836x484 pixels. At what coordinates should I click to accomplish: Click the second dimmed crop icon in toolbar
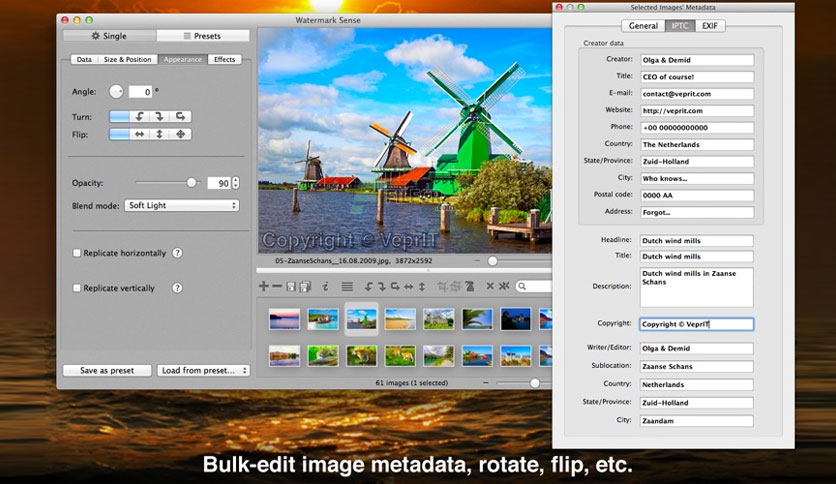[455, 286]
